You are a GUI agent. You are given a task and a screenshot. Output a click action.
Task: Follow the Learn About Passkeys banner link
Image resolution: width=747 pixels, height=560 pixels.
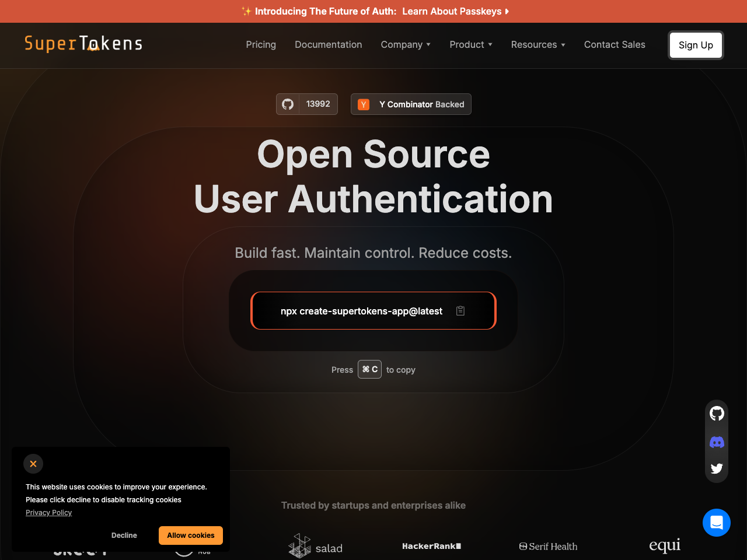tap(455, 11)
